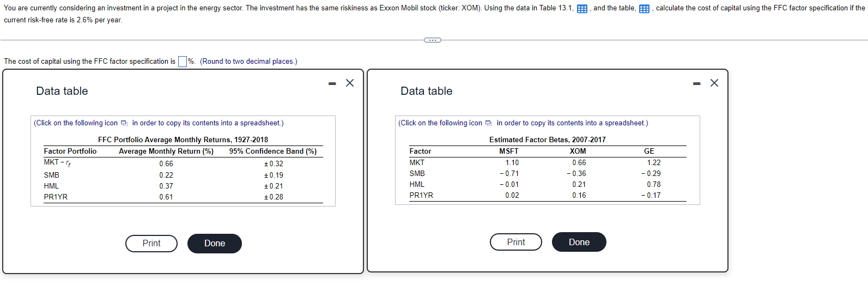Close the left Data table dialog
Screen dimensions: 868x285
(350, 83)
